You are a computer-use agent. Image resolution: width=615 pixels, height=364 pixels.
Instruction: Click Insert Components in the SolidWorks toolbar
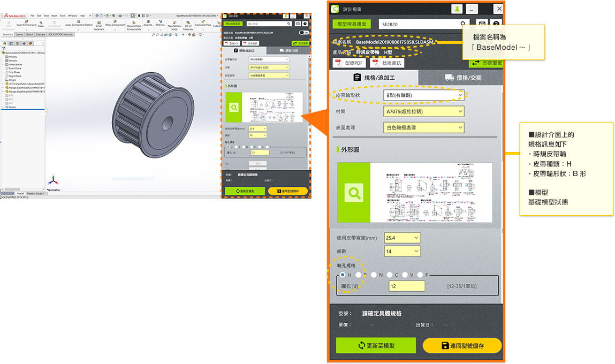pos(26,24)
